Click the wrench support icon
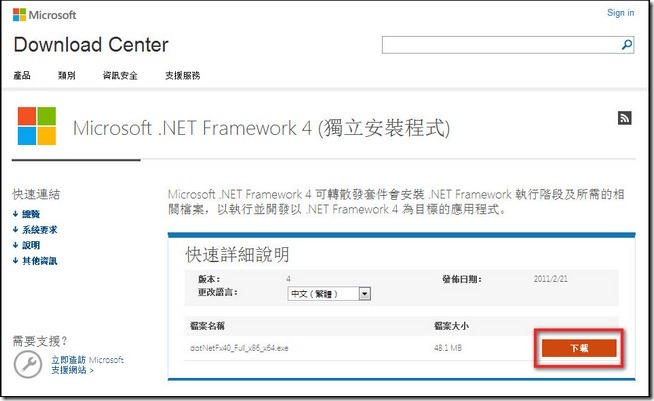 28,364
